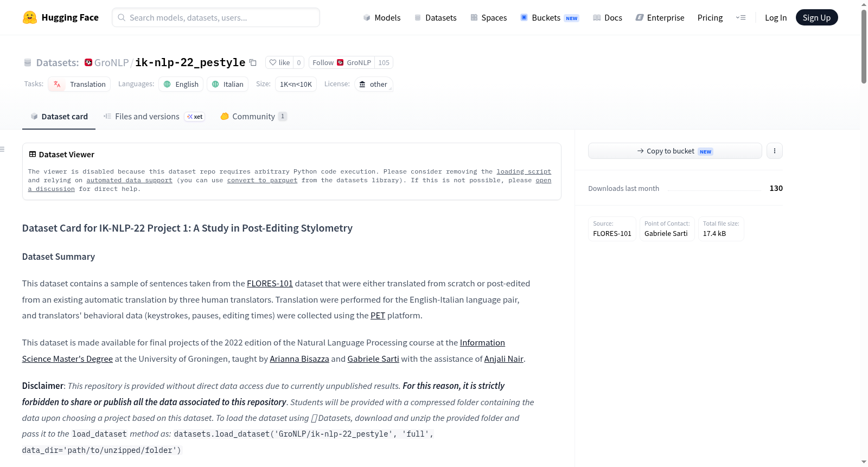
Task: Click the 'other' license tag
Action: click(x=373, y=84)
